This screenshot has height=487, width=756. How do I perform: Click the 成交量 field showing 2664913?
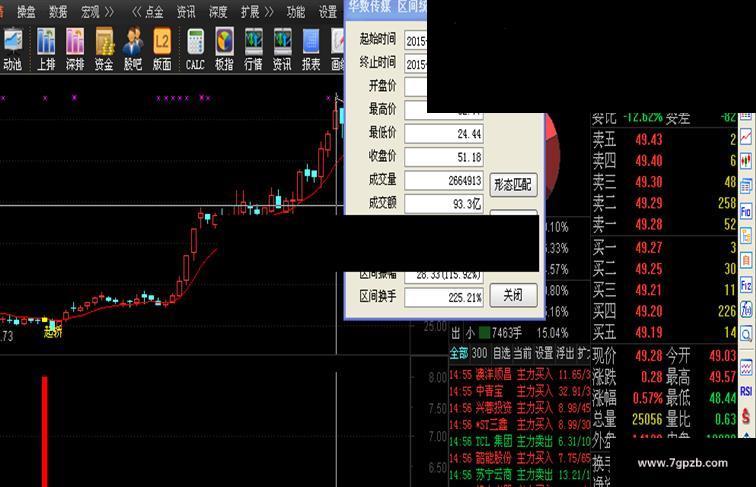tap(444, 181)
